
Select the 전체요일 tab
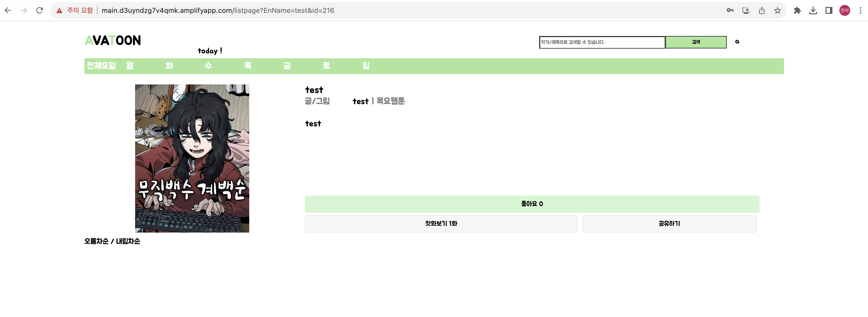pos(102,66)
